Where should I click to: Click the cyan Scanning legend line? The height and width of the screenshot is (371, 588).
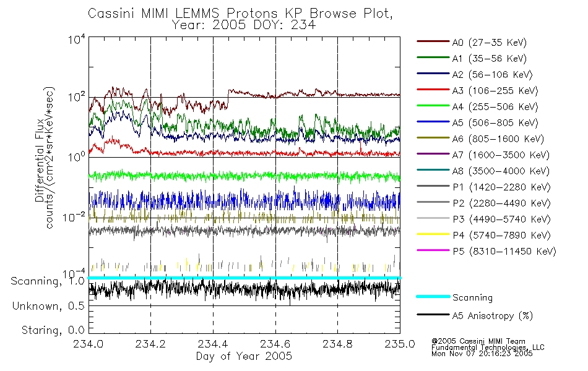pyautogui.click(x=433, y=296)
